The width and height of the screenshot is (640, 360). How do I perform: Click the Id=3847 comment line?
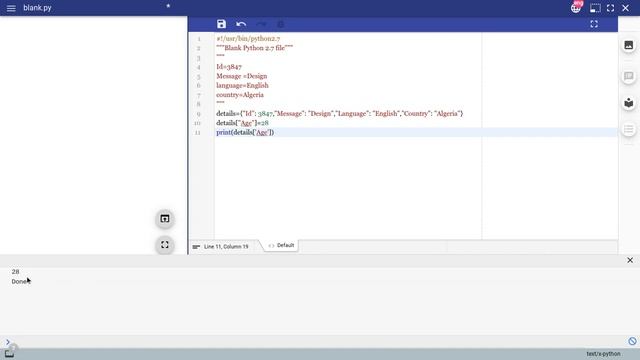pyautogui.click(x=229, y=67)
